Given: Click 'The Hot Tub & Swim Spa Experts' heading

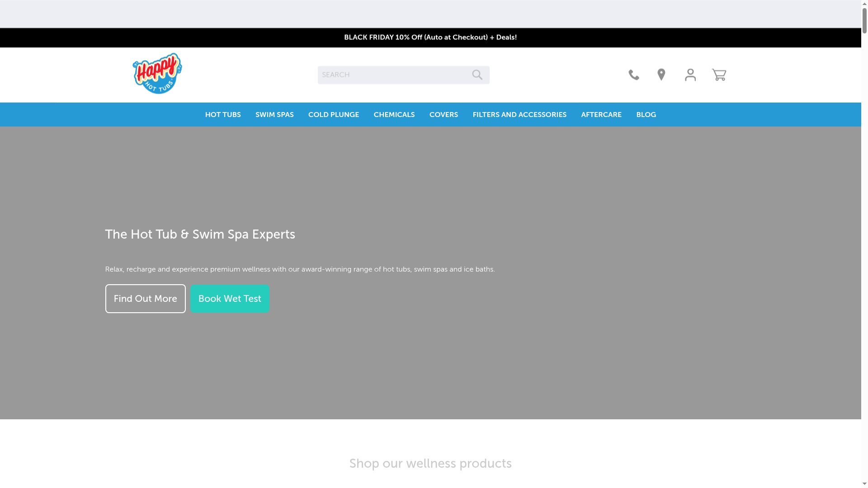Looking at the screenshot, I should click(200, 235).
